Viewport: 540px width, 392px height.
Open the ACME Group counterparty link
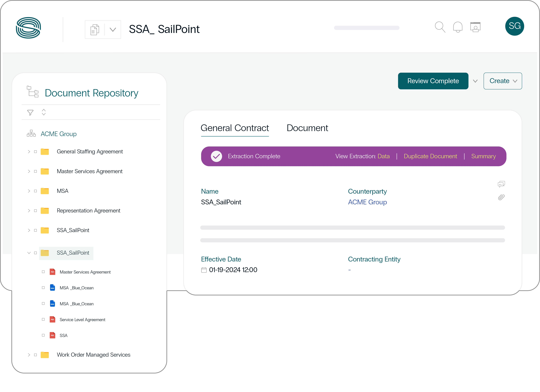(367, 202)
